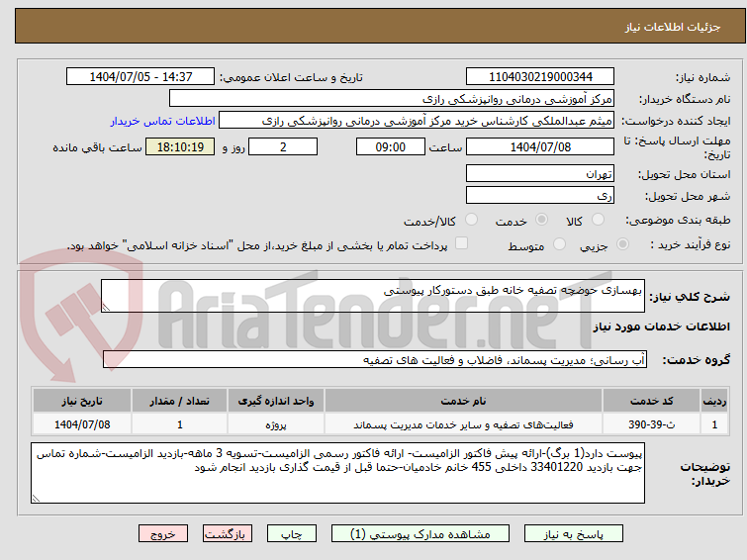Click the remaining time field 18:10:19
Image resolution: width=747 pixels, height=560 pixels.
click(180, 146)
